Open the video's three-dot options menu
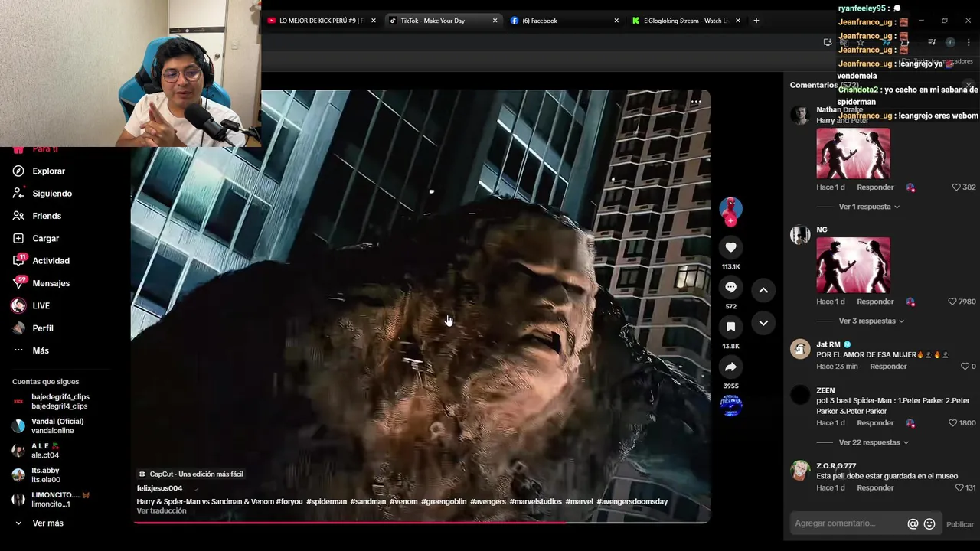980x551 pixels. click(x=696, y=101)
